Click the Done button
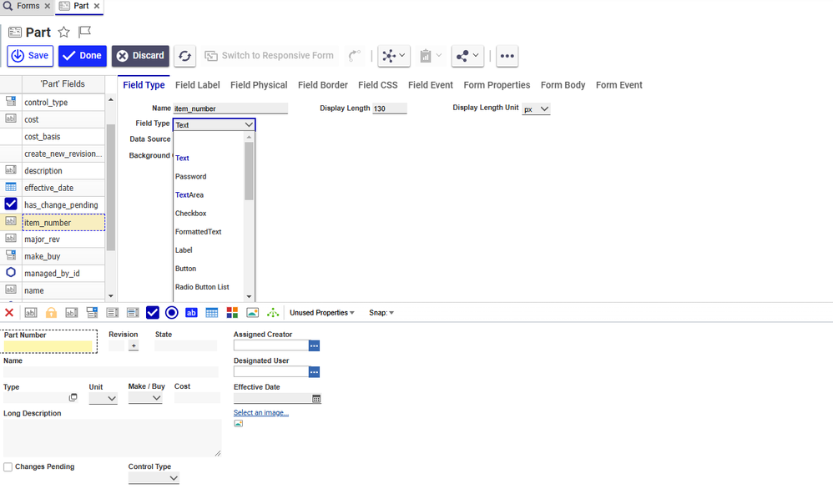 click(83, 56)
